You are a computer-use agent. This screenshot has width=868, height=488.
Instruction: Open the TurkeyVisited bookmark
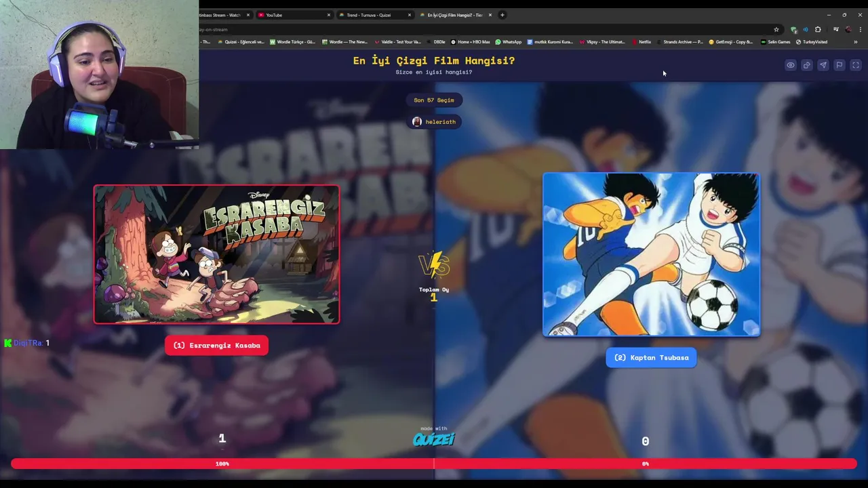point(812,42)
